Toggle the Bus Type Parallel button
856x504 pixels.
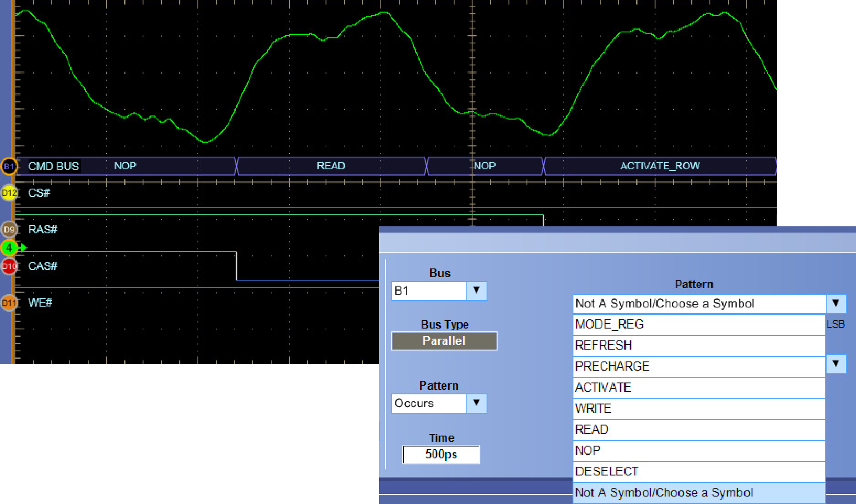(x=444, y=341)
